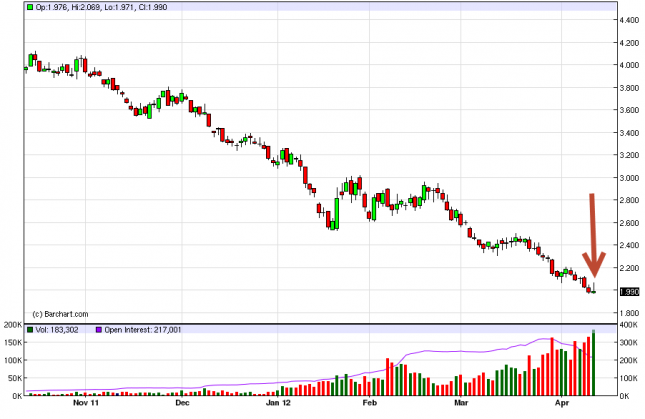
Task: Click the 2.200 price axis label
Action: 629,268
